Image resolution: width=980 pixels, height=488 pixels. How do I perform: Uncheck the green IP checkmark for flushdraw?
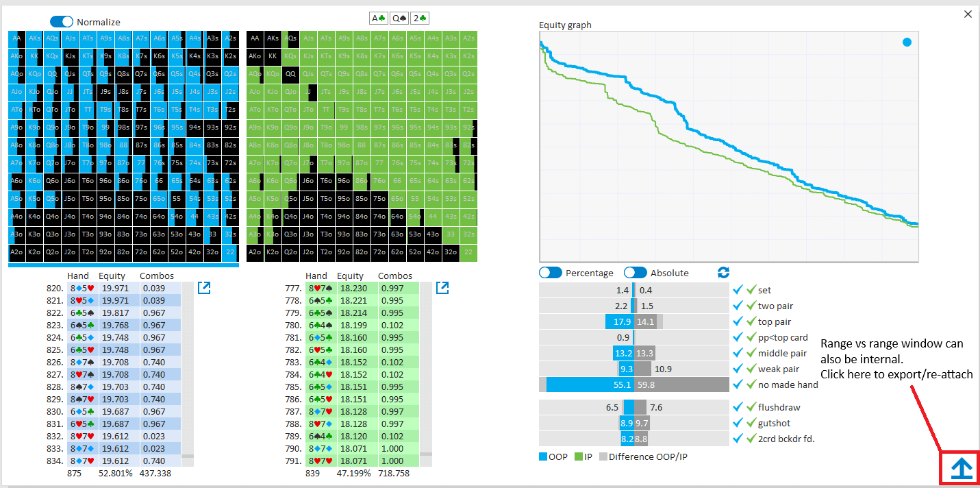pos(751,408)
